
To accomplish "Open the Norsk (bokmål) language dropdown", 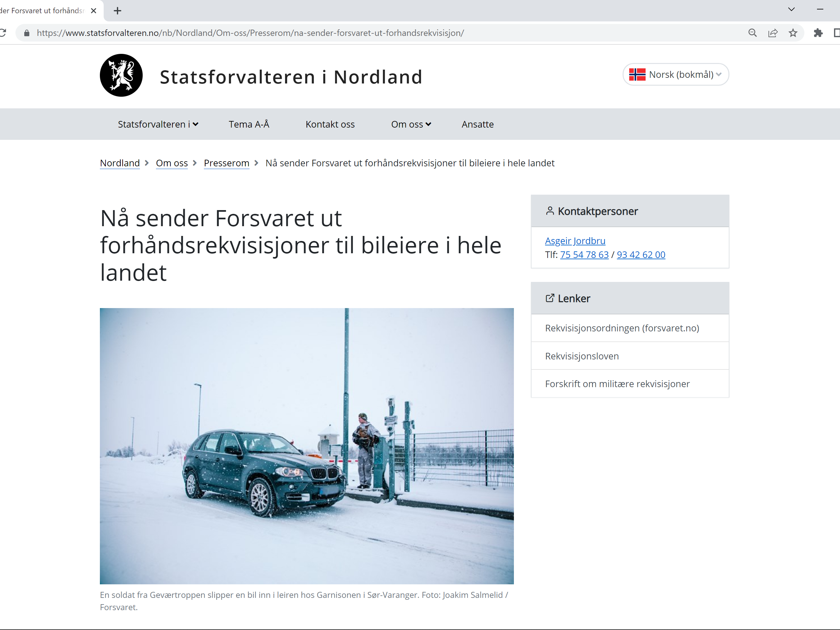I will click(676, 74).
